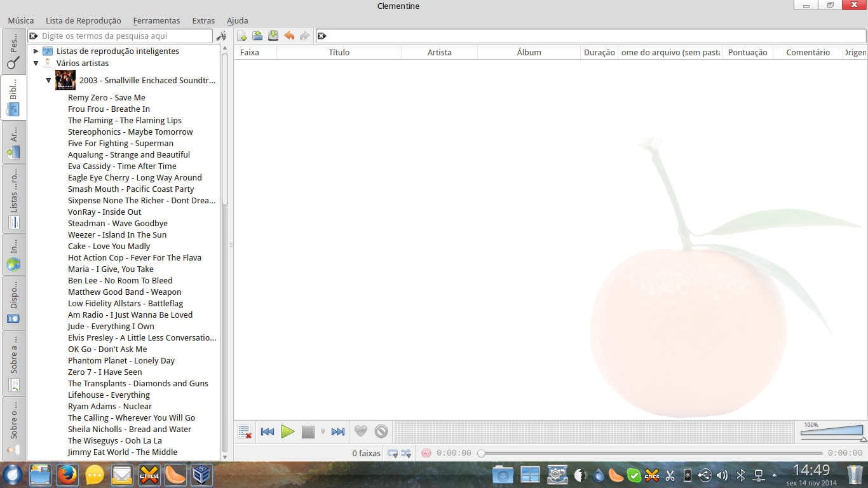The height and width of the screenshot is (488, 868).
Task: Click the volume slider
Action: pyautogui.click(x=832, y=433)
